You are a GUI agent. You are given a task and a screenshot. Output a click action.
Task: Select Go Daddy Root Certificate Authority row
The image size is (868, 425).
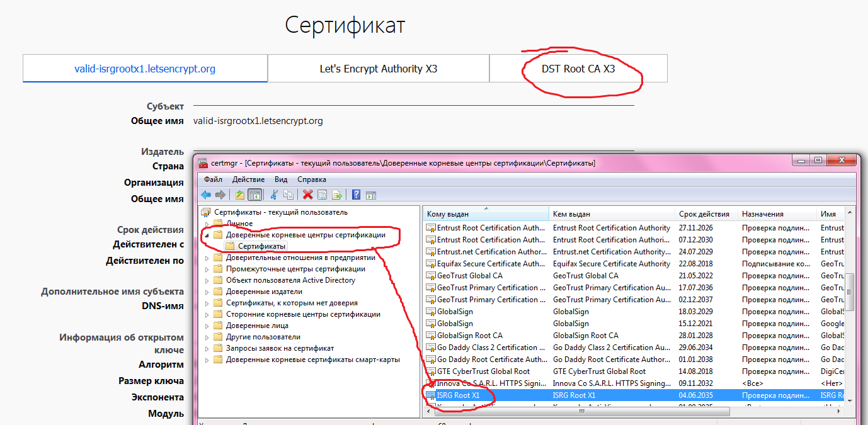[634, 360]
